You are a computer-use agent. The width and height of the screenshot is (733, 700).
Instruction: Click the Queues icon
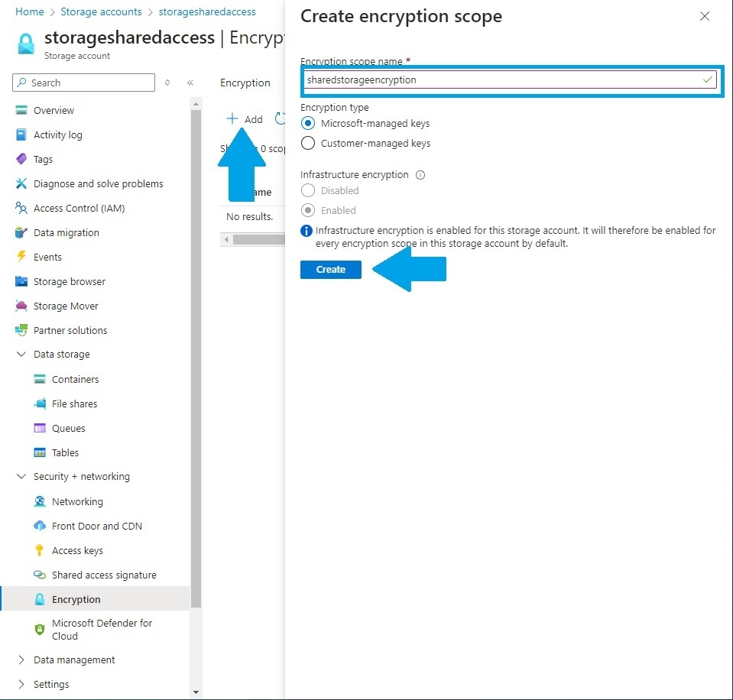coord(40,428)
